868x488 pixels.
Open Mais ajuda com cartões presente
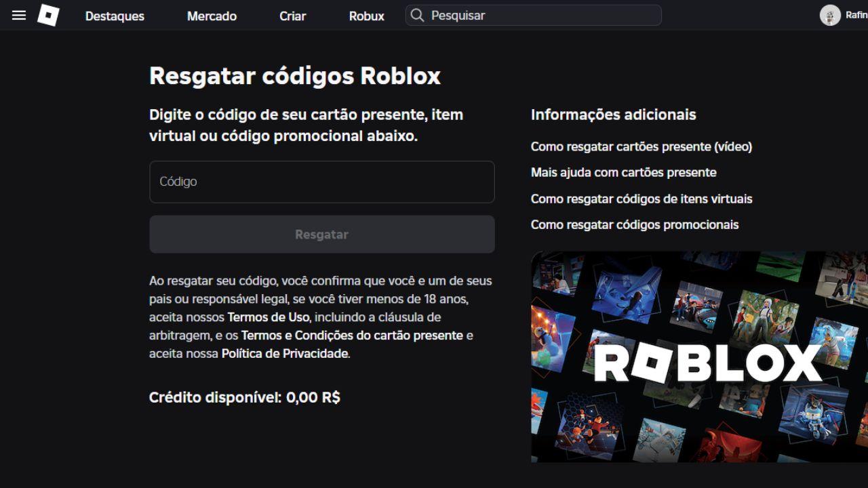624,172
